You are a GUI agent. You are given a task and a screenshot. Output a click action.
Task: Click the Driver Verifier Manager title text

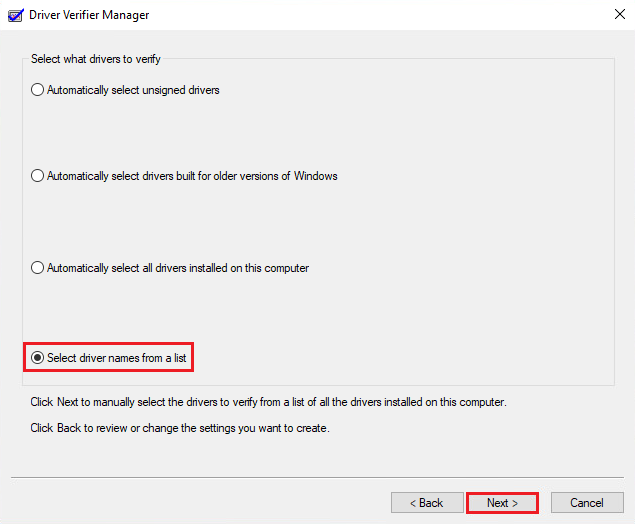[89, 15]
